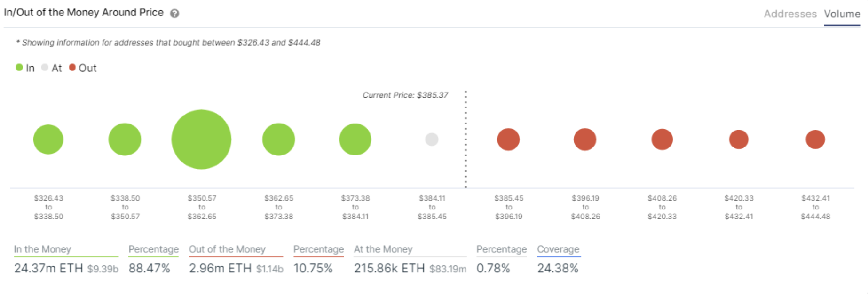
Task: Click red bubble for $396.19 to $408.26
Action: tap(585, 139)
